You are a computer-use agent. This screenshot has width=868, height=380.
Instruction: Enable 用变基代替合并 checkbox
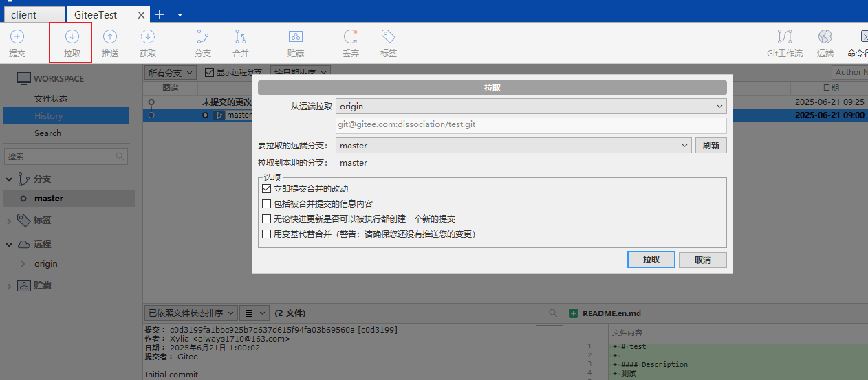[x=267, y=234]
